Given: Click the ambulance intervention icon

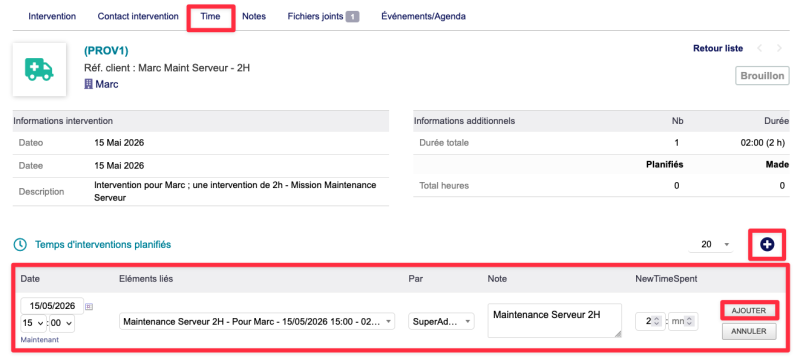Looking at the screenshot, I should (x=39, y=69).
